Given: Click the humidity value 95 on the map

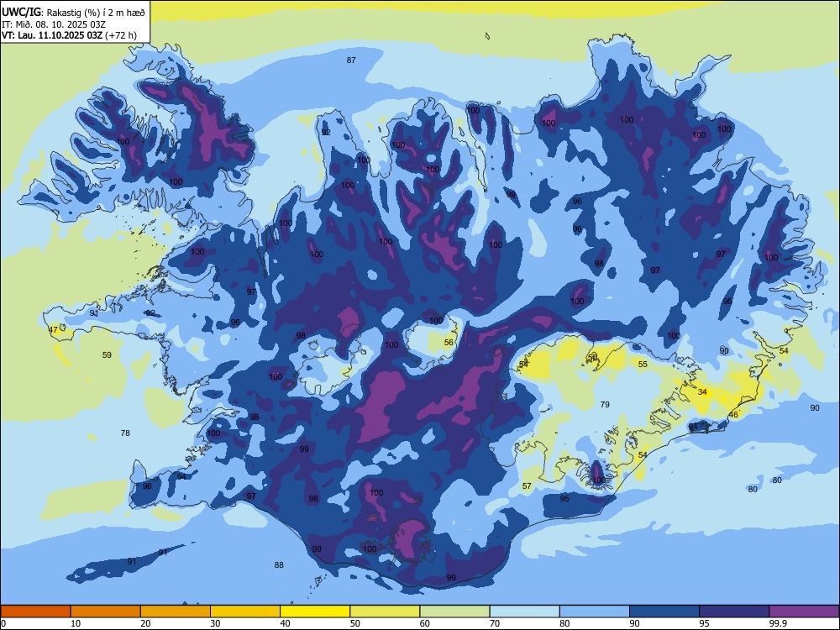Looking at the screenshot, I should (x=564, y=498).
